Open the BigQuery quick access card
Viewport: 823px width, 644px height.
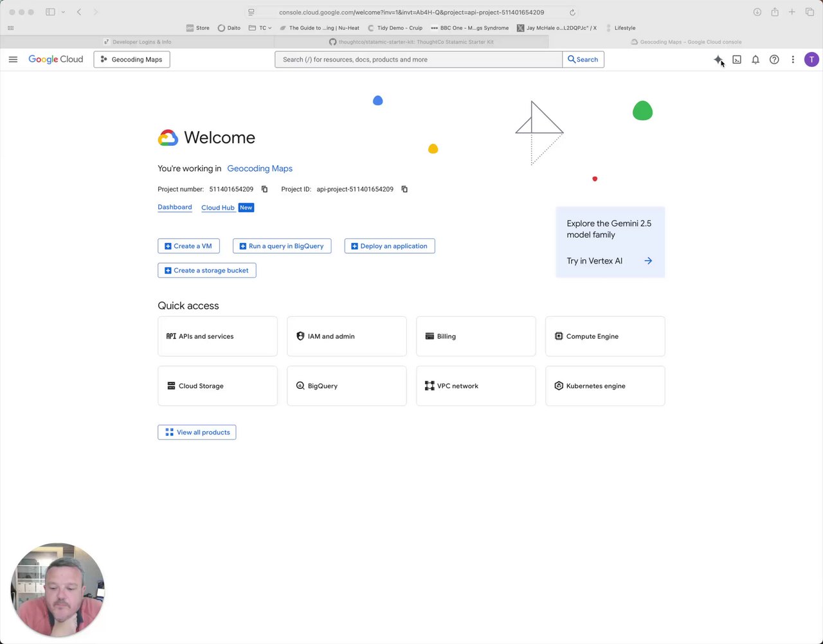347,386
